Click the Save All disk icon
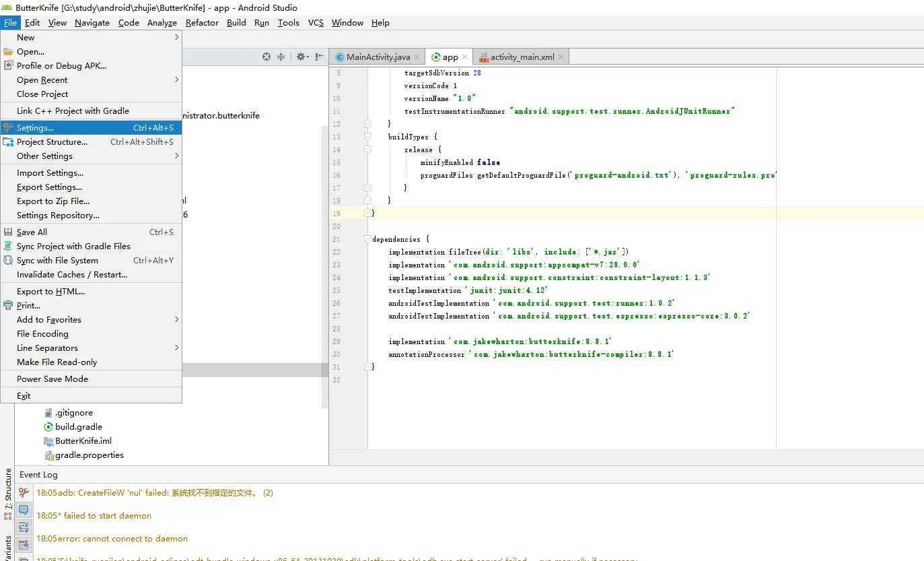The image size is (924, 561). pos(8,232)
